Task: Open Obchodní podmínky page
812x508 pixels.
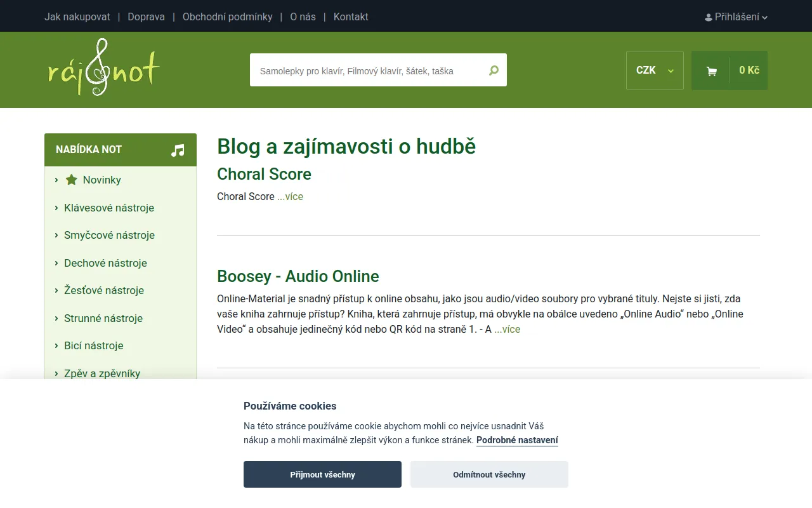Action: [227, 17]
